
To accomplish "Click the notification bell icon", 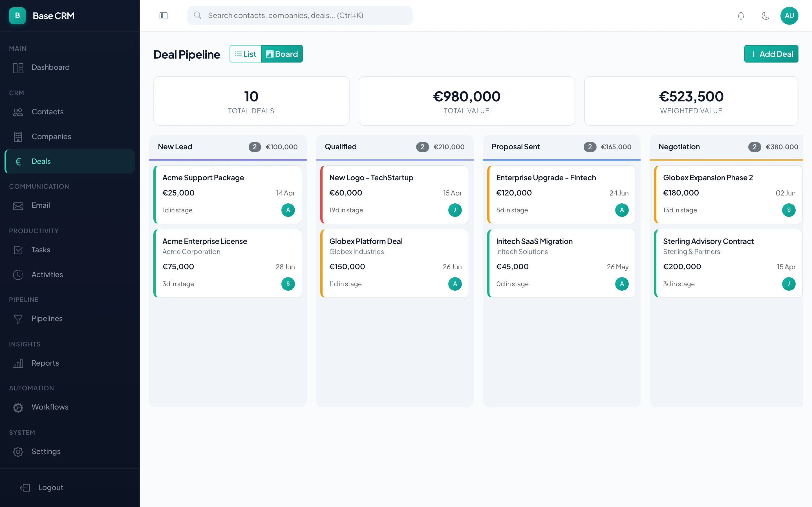I will click(741, 15).
